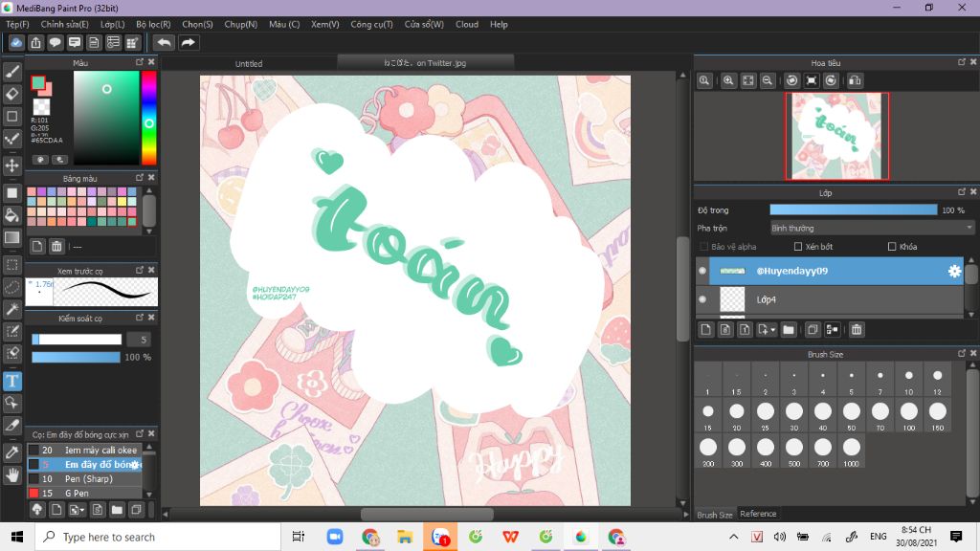Pop out the Lớp layer panel

[961, 191]
